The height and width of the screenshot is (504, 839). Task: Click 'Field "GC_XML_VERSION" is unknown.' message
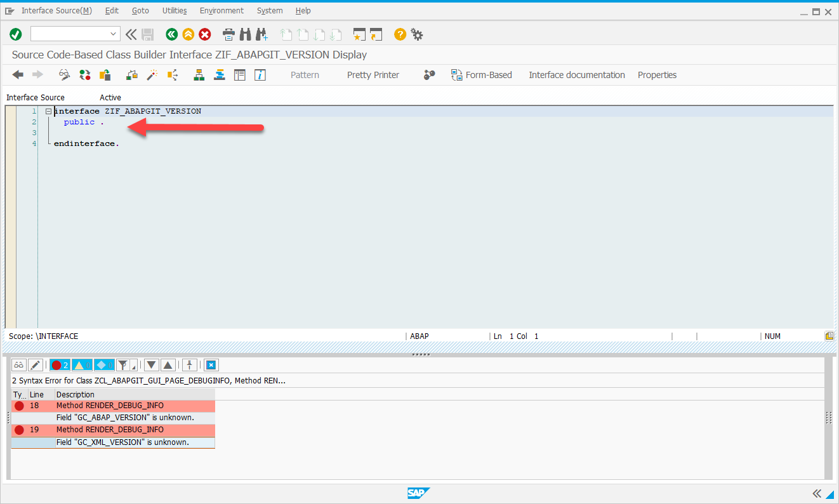click(122, 442)
